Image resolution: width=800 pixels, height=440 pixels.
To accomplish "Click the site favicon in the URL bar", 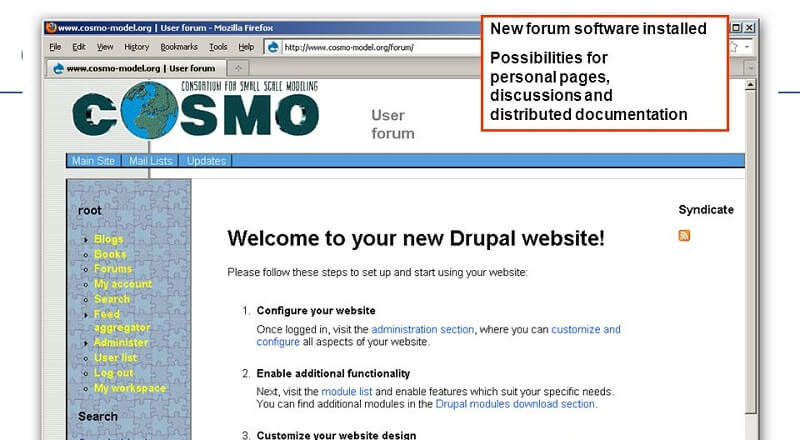I will point(273,47).
